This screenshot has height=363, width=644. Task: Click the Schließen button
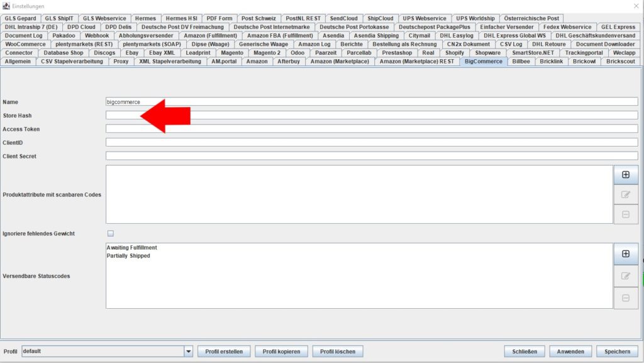pos(525,352)
